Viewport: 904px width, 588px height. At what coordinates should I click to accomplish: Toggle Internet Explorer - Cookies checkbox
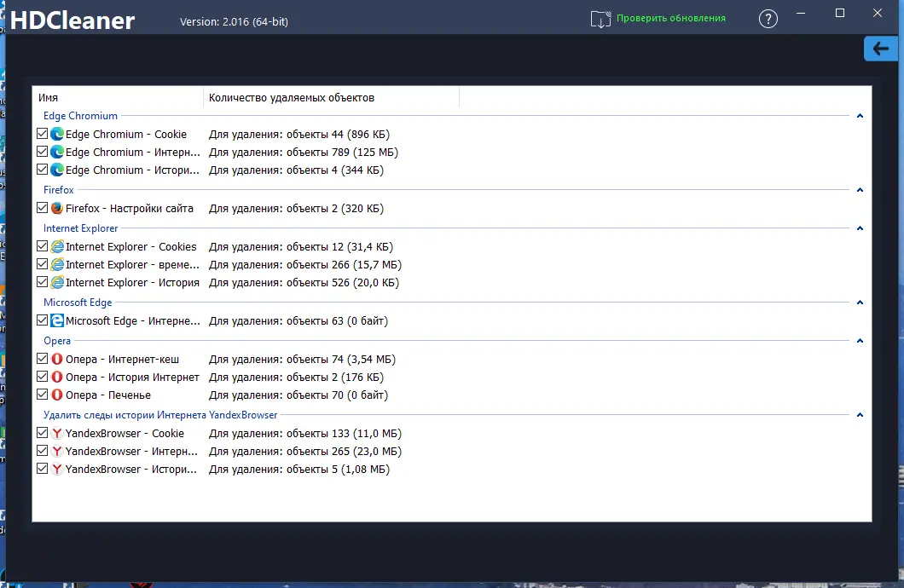click(x=42, y=246)
